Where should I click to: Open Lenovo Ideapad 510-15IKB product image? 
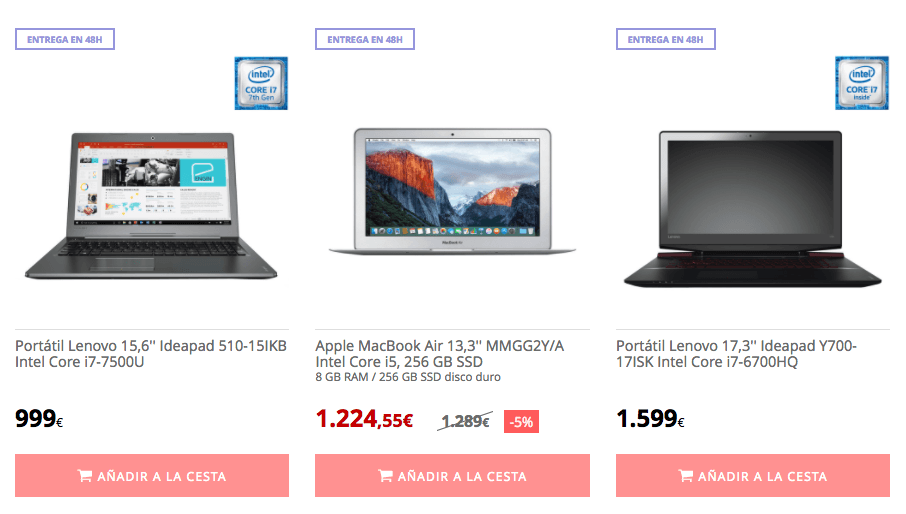click(x=151, y=206)
